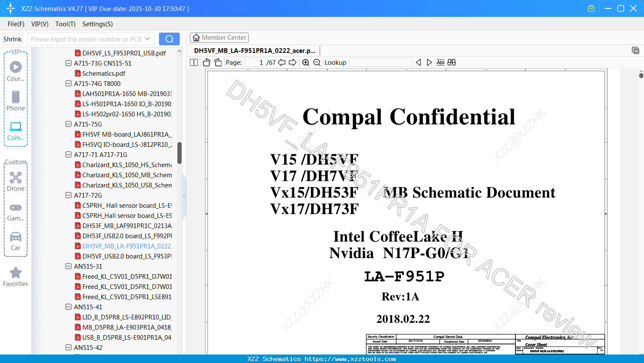
Task: Toggle the AN515-42 tree node
Action: 69,347
